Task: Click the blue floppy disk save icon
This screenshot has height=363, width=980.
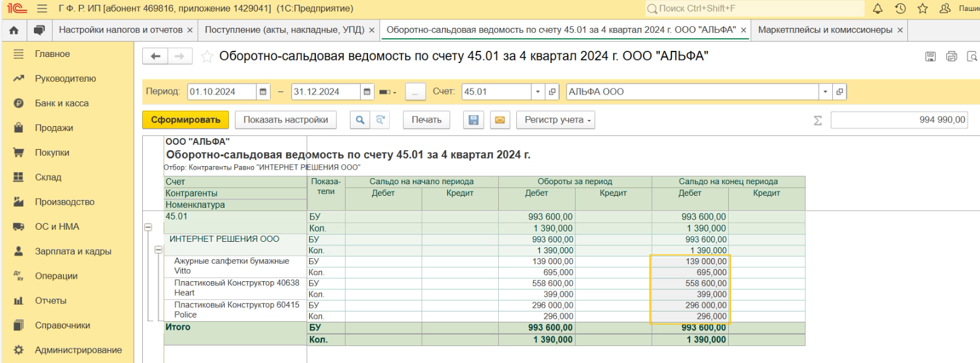Action: click(473, 120)
